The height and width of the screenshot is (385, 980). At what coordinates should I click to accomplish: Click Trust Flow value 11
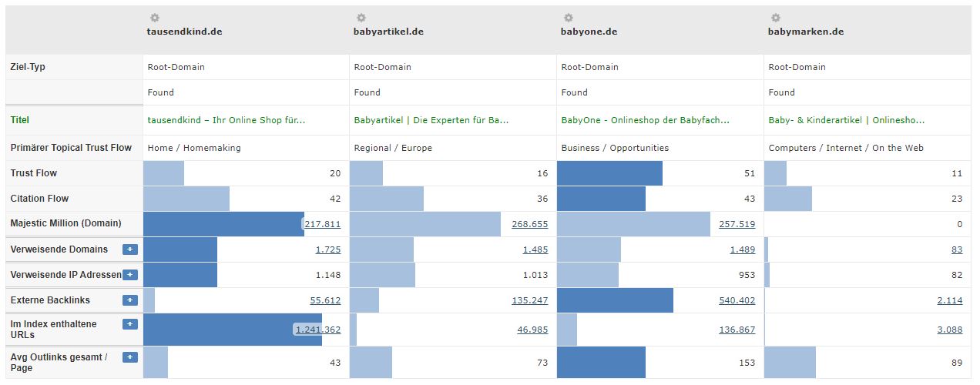957,173
